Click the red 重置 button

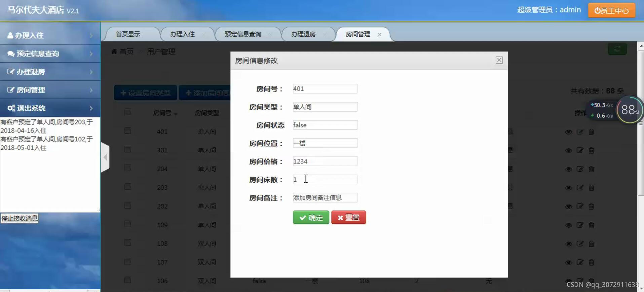349,218
